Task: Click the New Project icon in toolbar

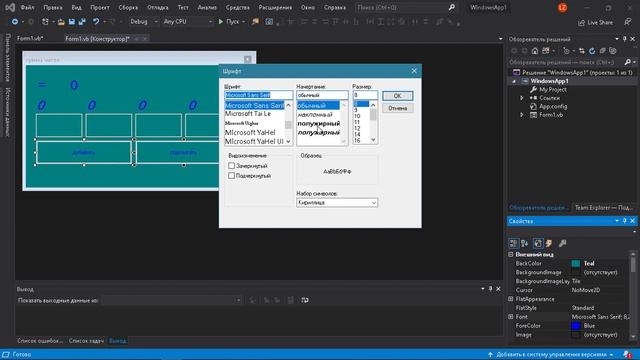Action: [45, 22]
